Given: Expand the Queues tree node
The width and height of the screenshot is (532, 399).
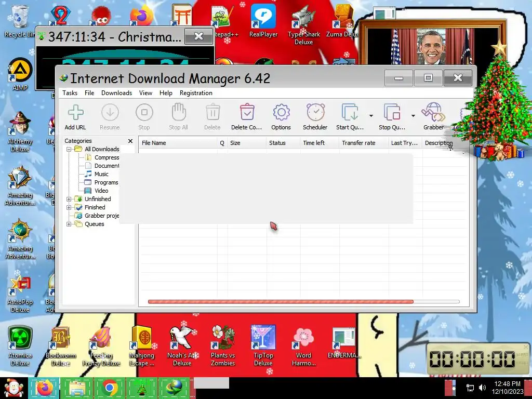Looking at the screenshot, I should (69, 224).
